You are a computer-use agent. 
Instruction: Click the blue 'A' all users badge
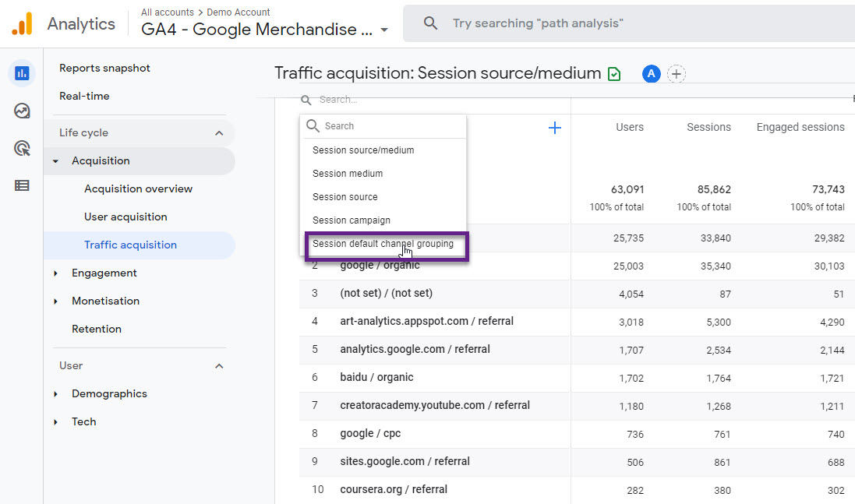tap(652, 74)
